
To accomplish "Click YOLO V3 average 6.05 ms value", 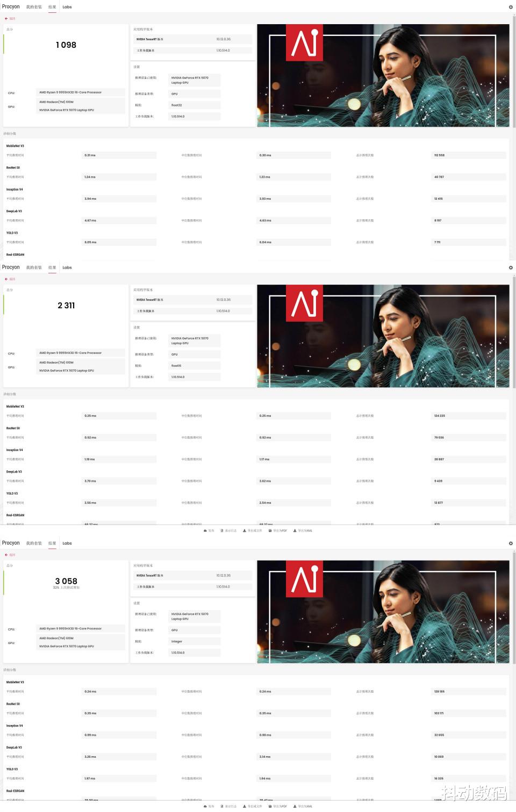I will pyautogui.click(x=119, y=242).
